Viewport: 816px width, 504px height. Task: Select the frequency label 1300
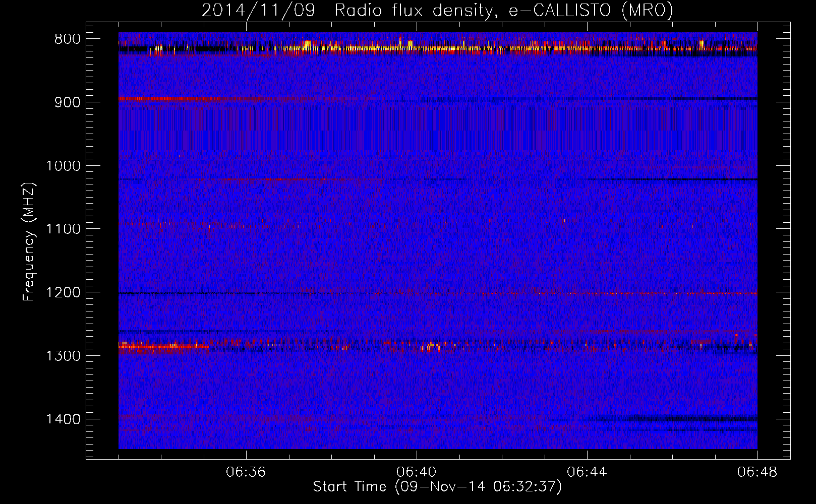(63, 356)
